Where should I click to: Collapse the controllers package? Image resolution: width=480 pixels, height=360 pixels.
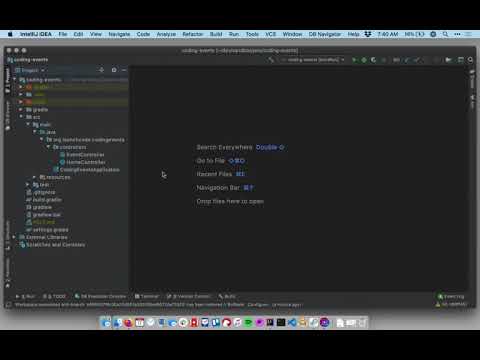[48, 147]
